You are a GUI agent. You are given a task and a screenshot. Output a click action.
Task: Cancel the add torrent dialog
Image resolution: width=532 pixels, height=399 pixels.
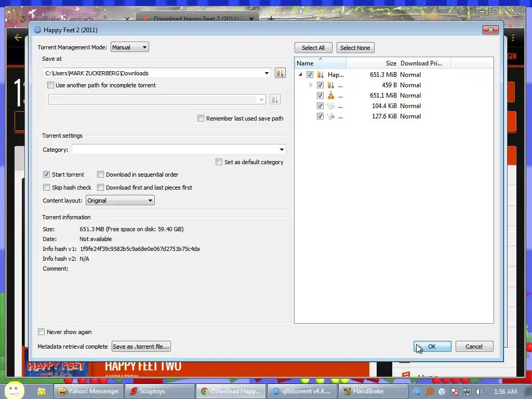click(x=474, y=347)
